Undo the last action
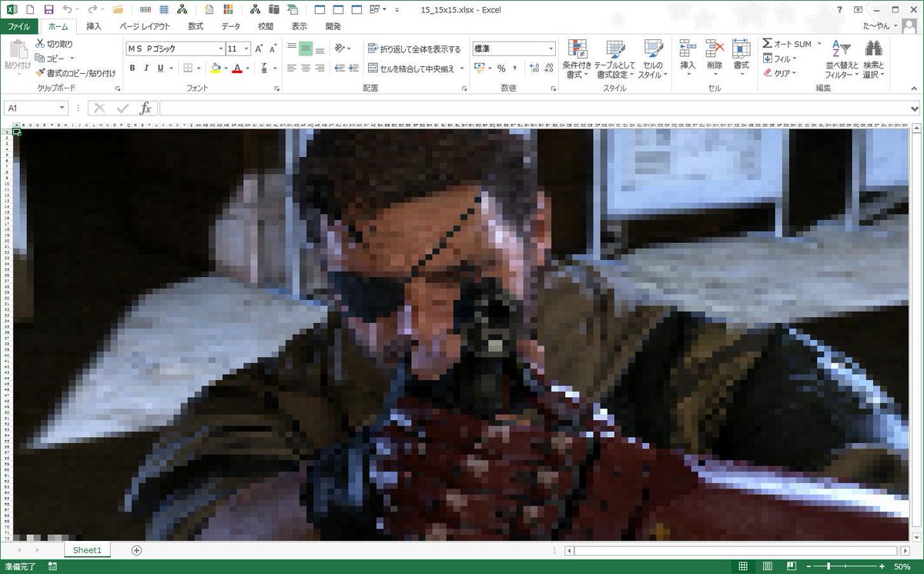Image resolution: width=924 pixels, height=574 pixels. click(68, 10)
